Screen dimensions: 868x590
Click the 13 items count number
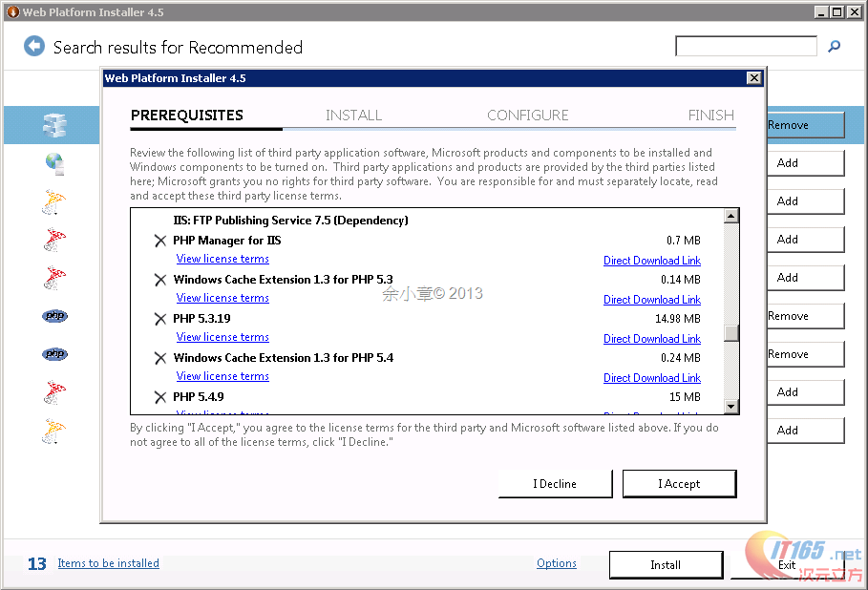pyautogui.click(x=37, y=564)
